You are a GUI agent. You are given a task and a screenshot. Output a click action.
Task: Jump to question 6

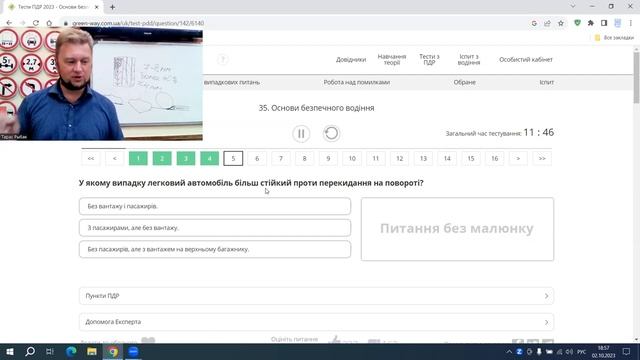(257, 158)
